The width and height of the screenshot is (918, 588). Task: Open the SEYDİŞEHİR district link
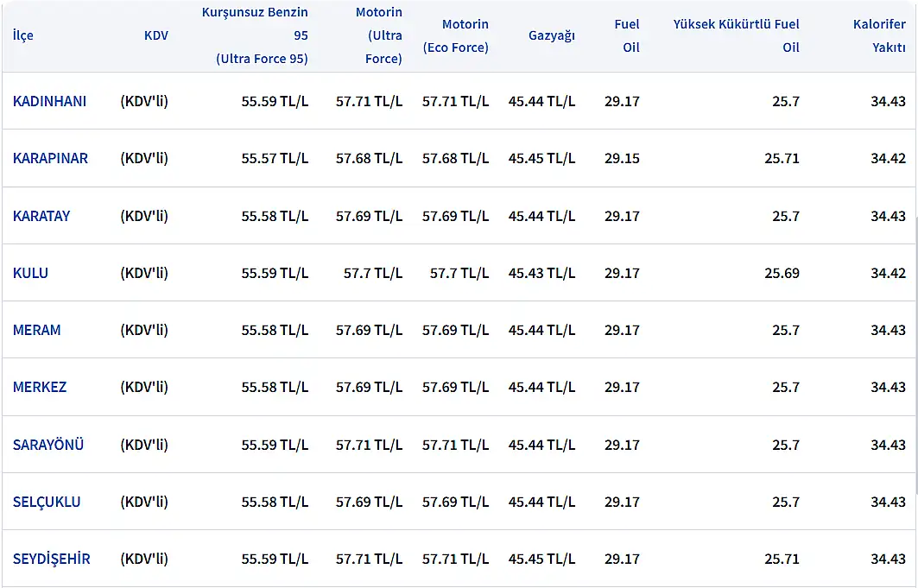[x=51, y=559]
